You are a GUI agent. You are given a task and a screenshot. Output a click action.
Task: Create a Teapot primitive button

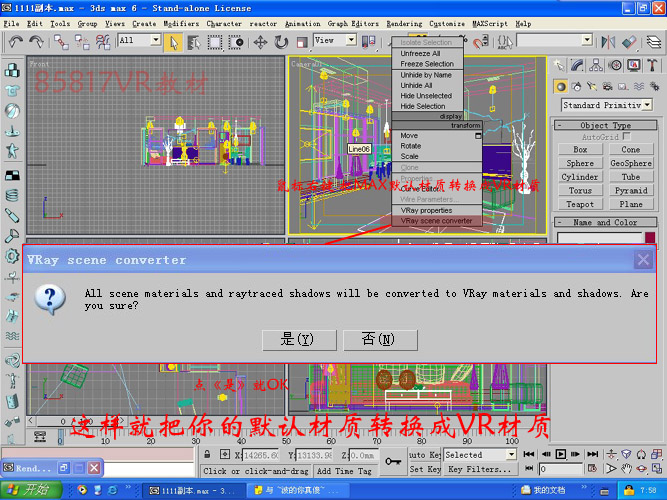click(580, 204)
